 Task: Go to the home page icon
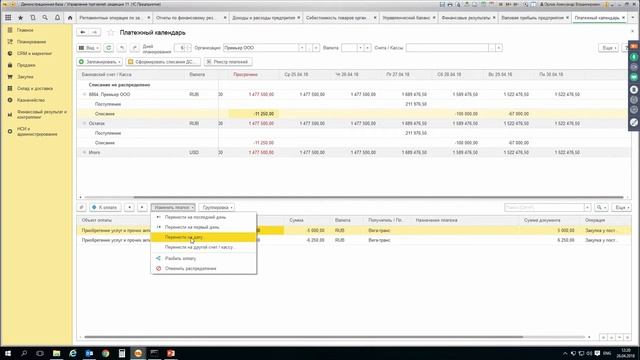70,18
